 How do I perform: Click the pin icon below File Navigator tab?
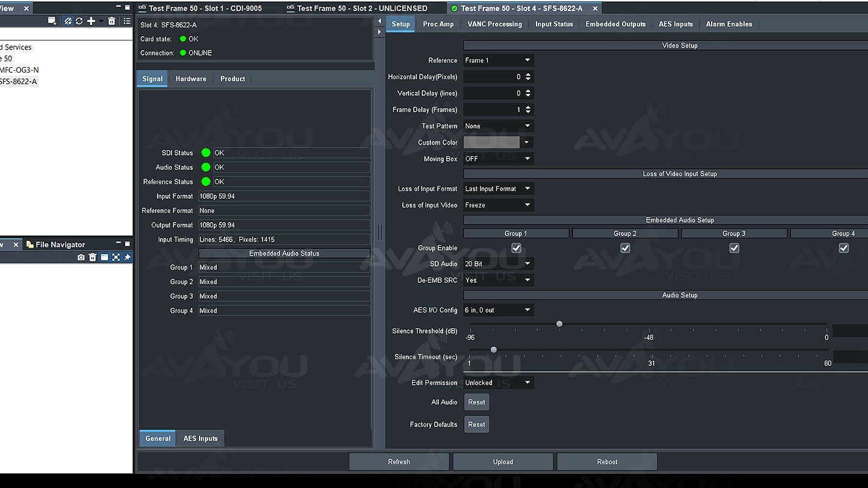(127, 257)
